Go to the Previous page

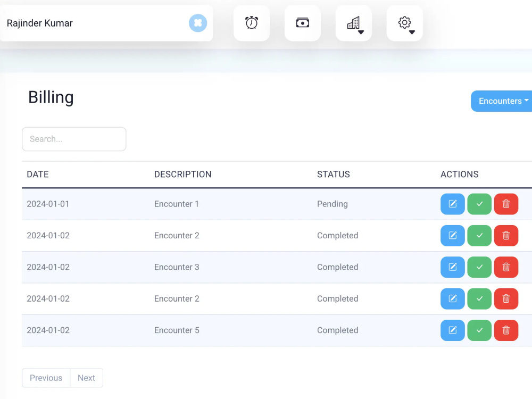tap(46, 378)
